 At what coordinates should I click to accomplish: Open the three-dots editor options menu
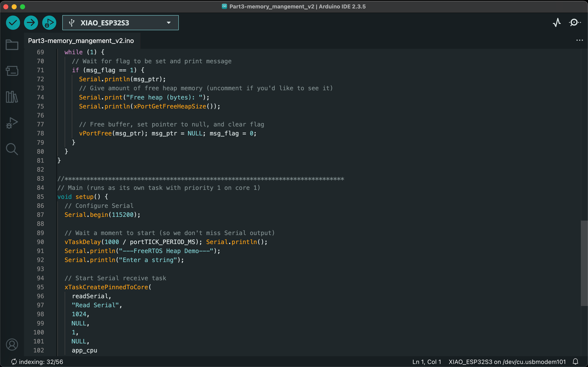pyautogui.click(x=579, y=41)
